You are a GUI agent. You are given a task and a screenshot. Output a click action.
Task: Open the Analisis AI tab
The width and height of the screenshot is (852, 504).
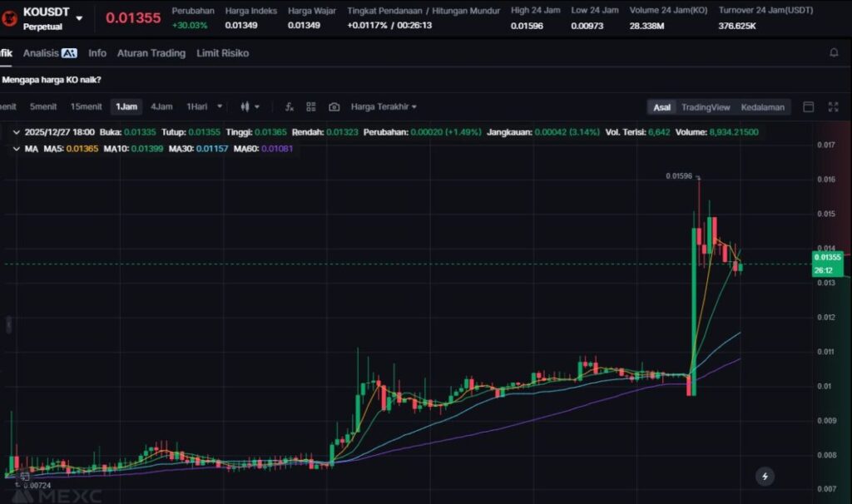pyautogui.click(x=50, y=53)
